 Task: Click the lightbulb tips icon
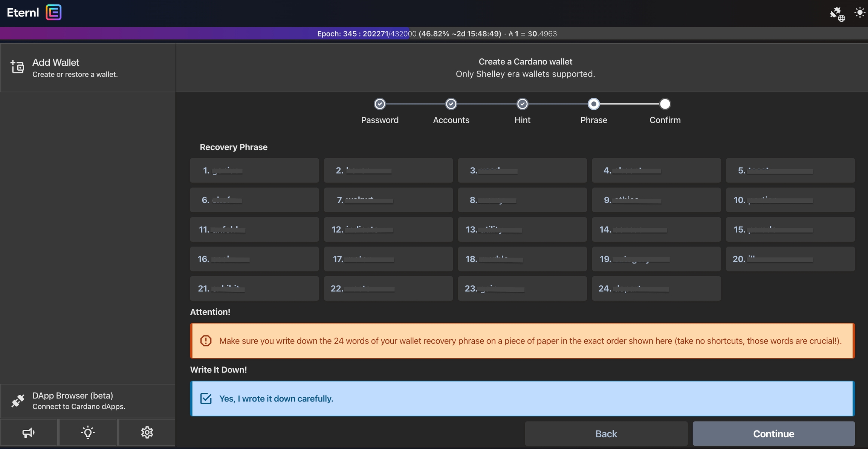[88, 432]
